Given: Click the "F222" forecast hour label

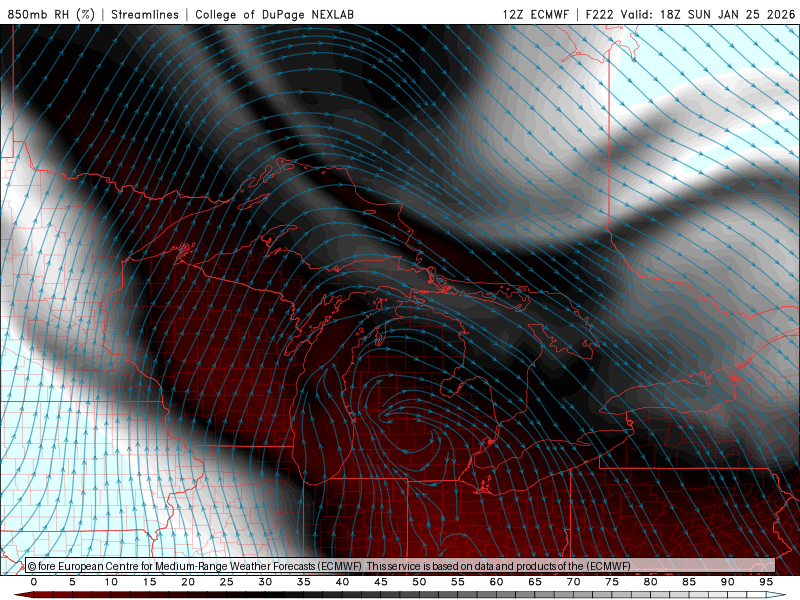Looking at the screenshot, I should coord(599,14).
